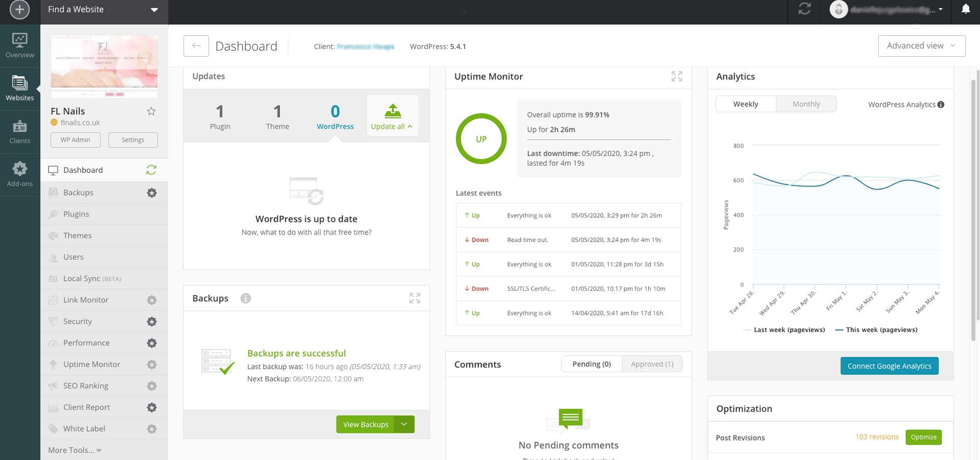Select the Weekly analytics toggle
Screen dimensions: 980x460
[745, 104]
